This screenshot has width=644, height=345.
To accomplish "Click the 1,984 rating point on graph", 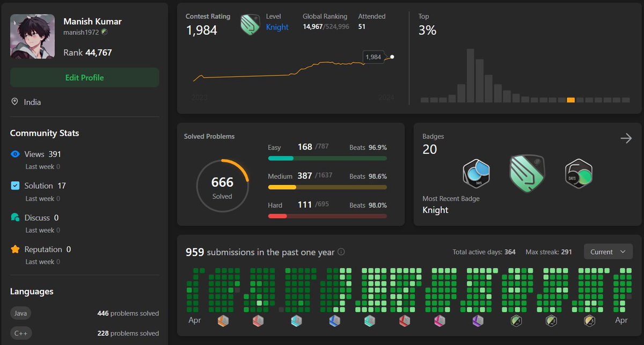I will [392, 56].
